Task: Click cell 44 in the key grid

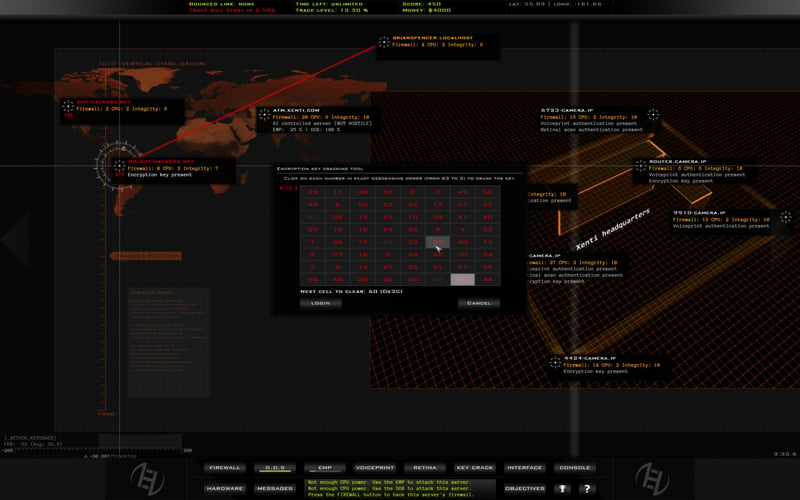Action: click(488, 280)
